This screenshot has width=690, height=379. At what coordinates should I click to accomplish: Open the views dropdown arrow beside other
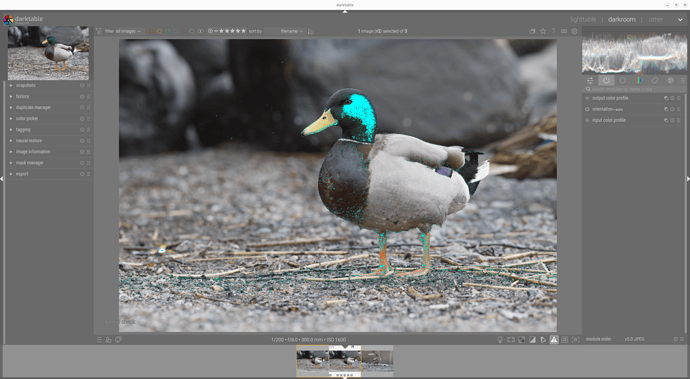click(x=680, y=20)
